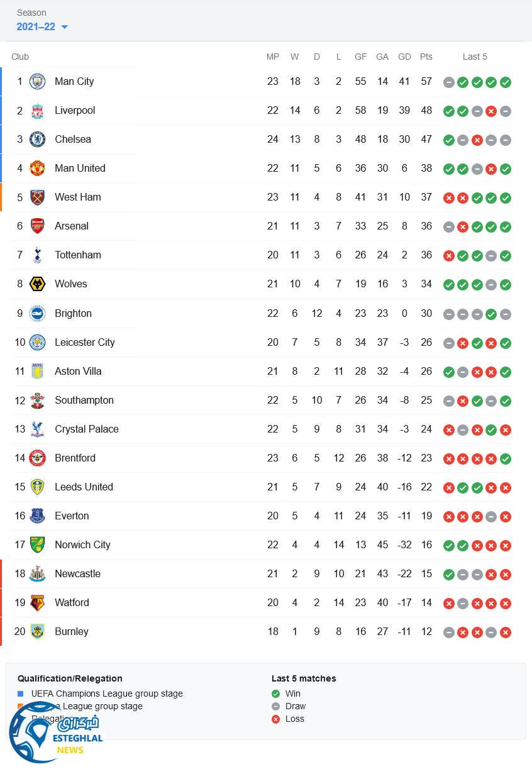Click the Tottenham club crest
Viewport: 532px width, 779px height.
37,255
